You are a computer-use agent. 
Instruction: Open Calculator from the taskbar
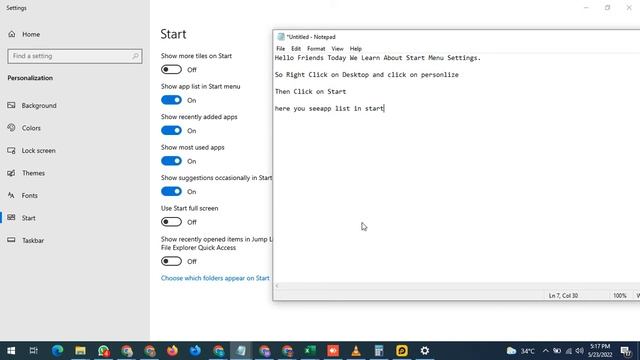pyautogui.click(x=379, y=351)
